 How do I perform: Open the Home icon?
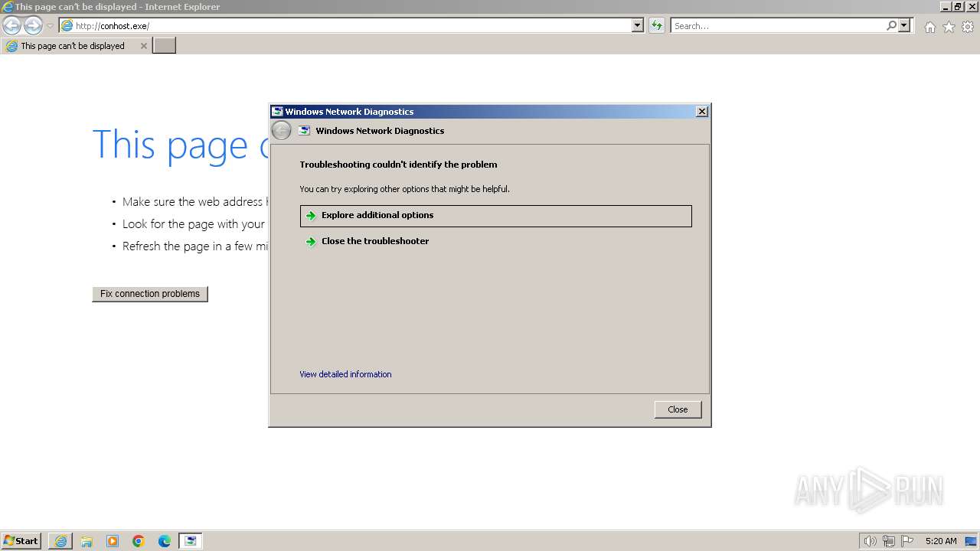pos(929,27)
